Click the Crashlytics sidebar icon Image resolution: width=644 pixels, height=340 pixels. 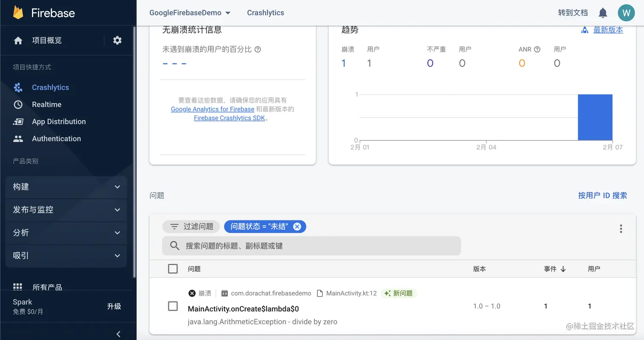[x=18, y=87]
